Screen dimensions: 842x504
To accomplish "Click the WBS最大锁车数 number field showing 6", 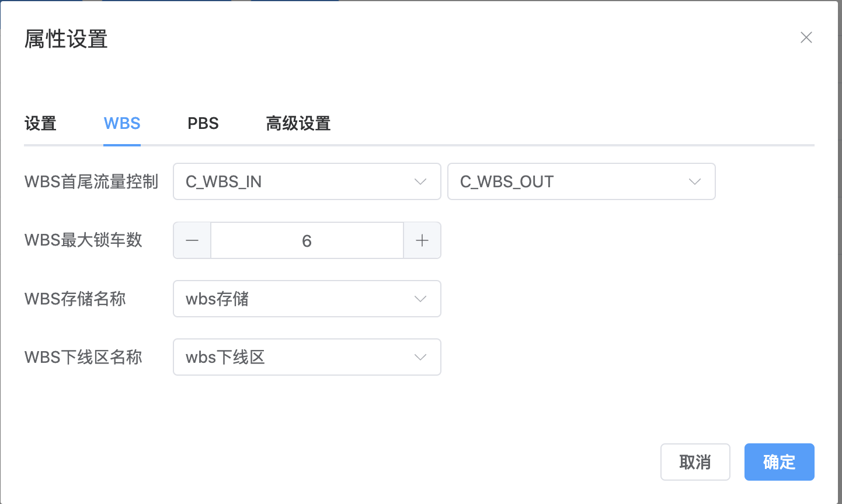I will [307, 240].
